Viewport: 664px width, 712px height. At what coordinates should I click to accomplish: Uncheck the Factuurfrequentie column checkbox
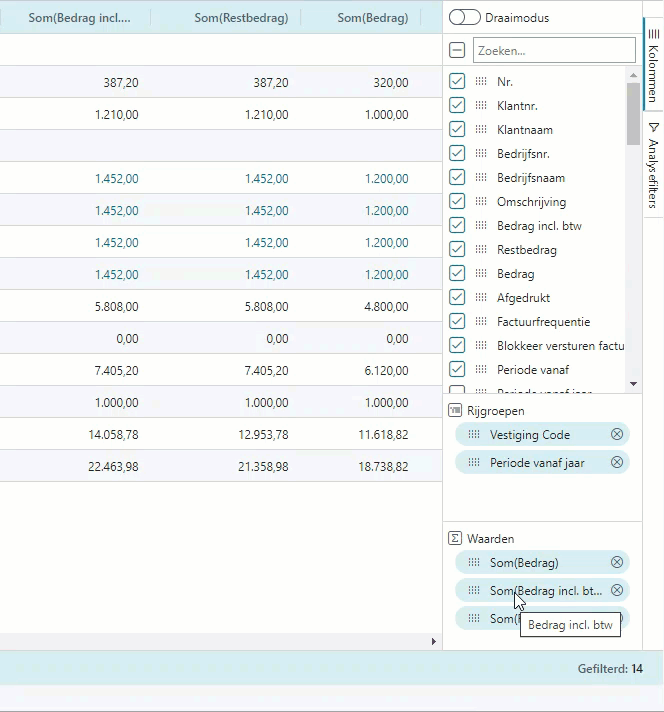coord(457,322)
